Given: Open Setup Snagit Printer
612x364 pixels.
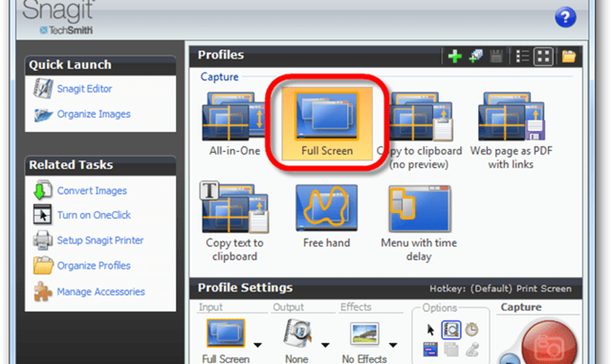Looking at the screenshot, I should pos(100,240).
